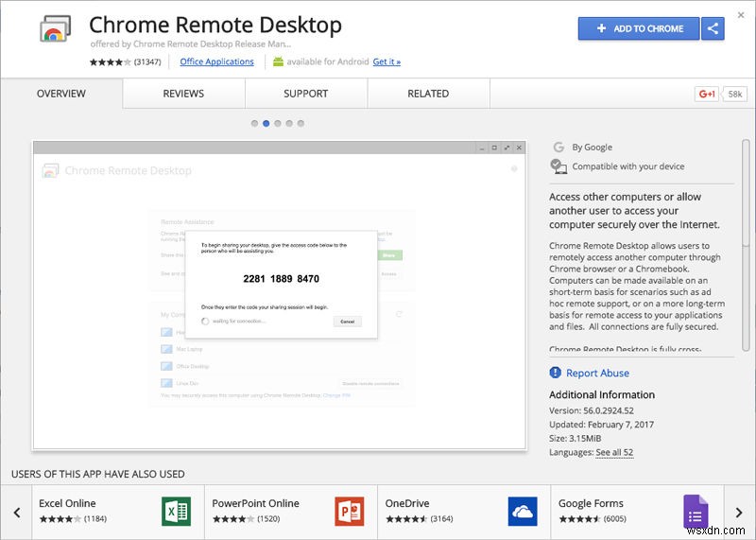This screenshot has width=756, height=540.
Task: Follow the 'Get it »' Android link
Action: click(x=387, y=61)
